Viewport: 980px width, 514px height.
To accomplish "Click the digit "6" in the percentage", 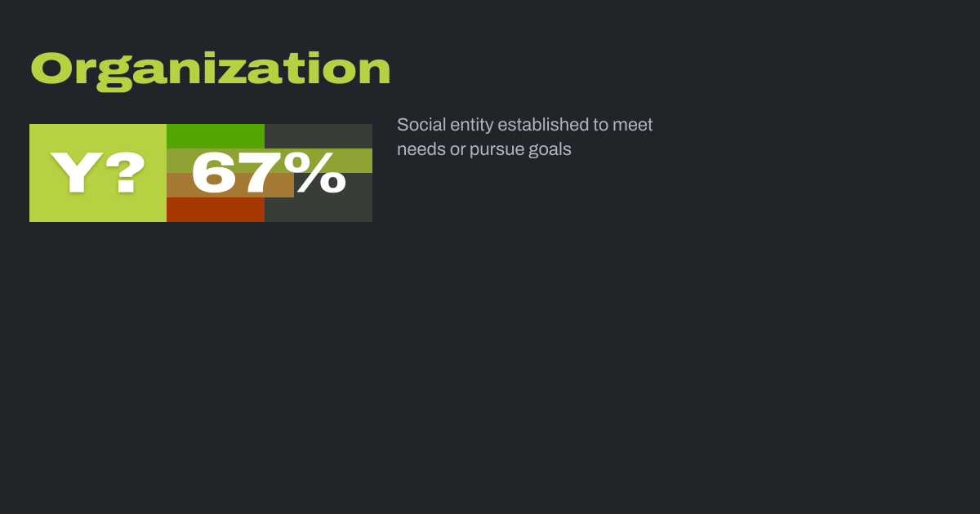I will click(214, 173).
